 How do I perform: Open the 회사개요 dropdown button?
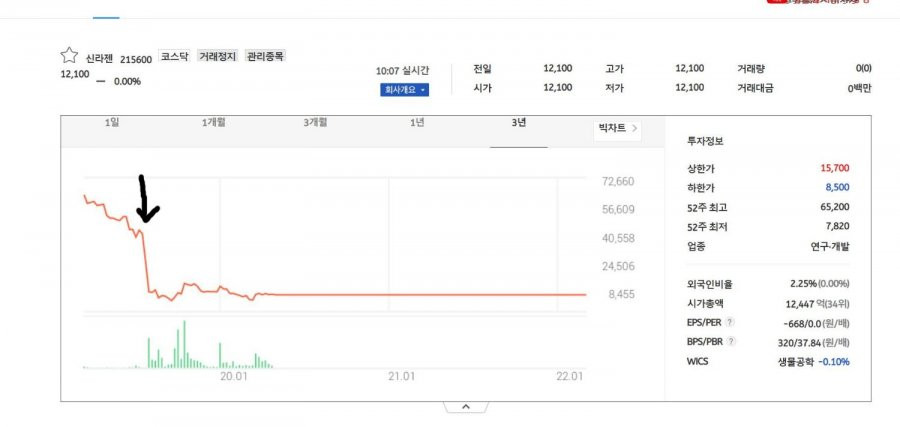(404, 90)
